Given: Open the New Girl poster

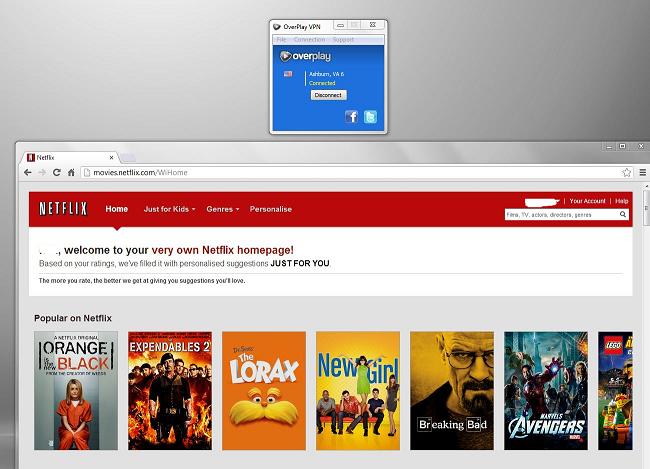Looking at the screenshot, I should tap(358, 391).
